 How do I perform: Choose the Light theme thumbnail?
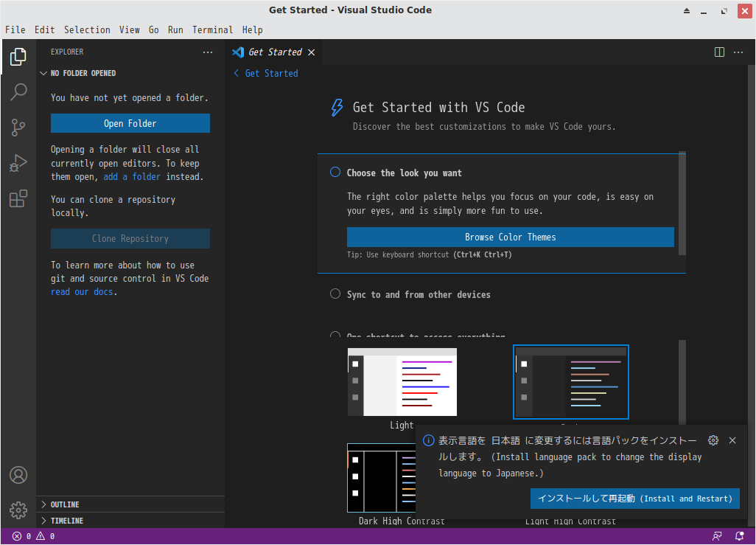[x=402, y=382]
